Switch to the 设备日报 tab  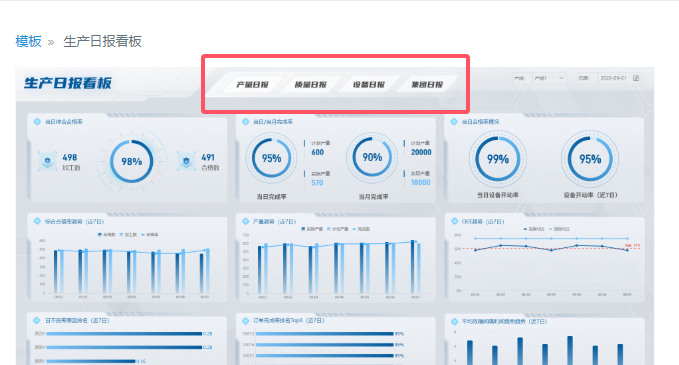click(x=369, y=84)
